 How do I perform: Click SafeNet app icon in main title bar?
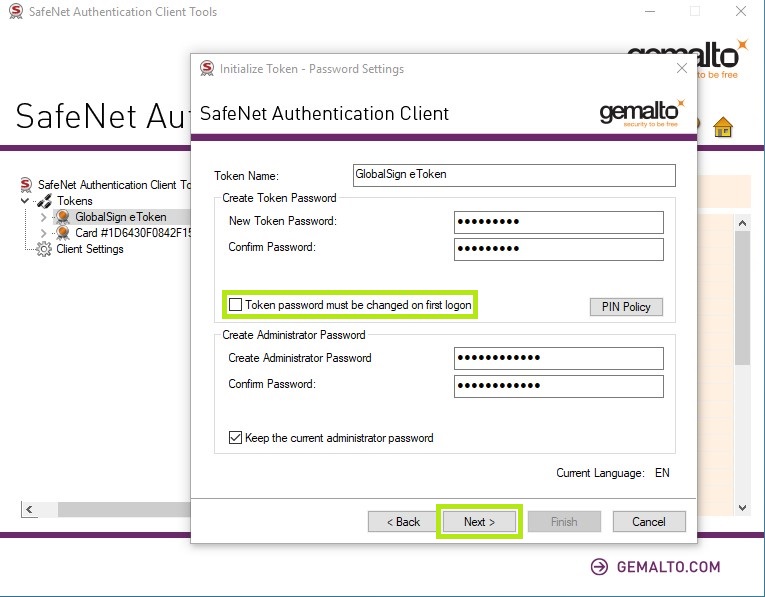click(x=16, y=11)
